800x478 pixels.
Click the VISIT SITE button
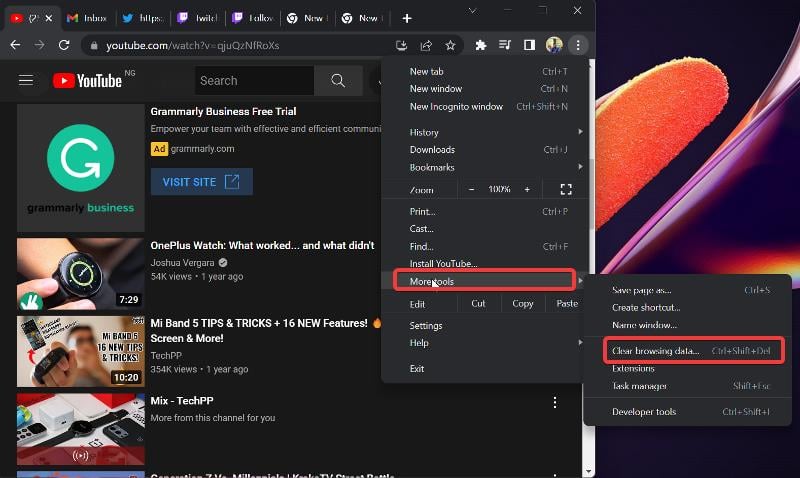tap(202, 182)
